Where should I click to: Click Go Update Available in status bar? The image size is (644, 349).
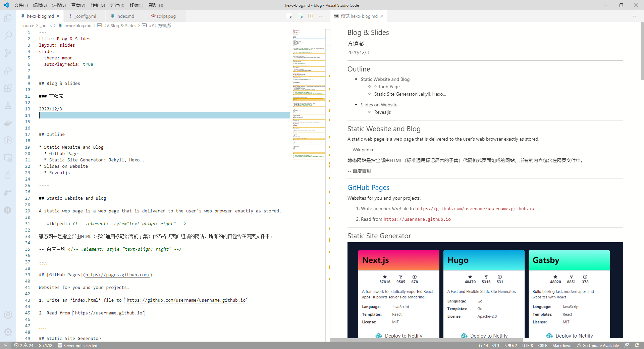coord(598,345)
